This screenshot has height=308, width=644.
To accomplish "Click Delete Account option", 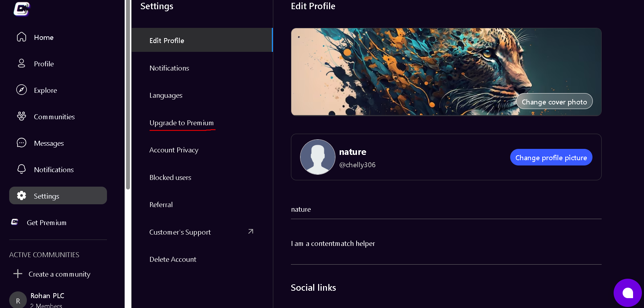I will click(173, 259).
